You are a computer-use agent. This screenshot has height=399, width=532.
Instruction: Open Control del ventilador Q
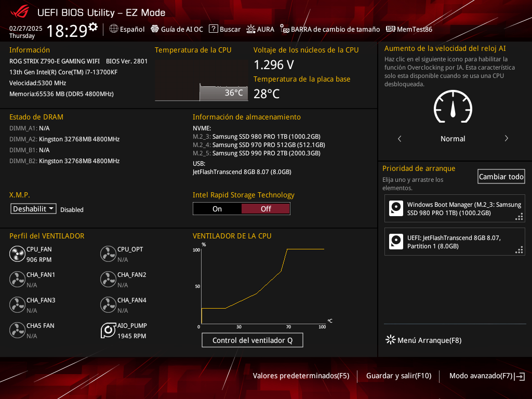252,340
